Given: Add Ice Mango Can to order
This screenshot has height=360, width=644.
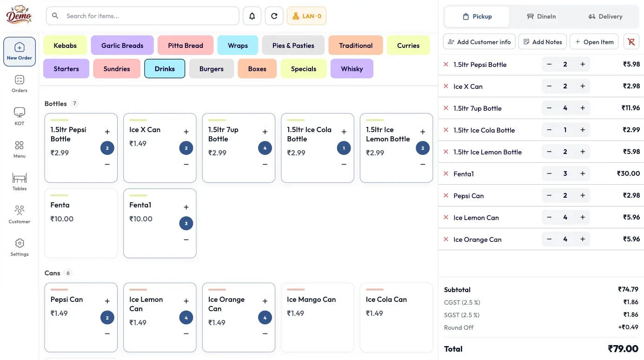Looking at the screenshot, I should [318, 318].
